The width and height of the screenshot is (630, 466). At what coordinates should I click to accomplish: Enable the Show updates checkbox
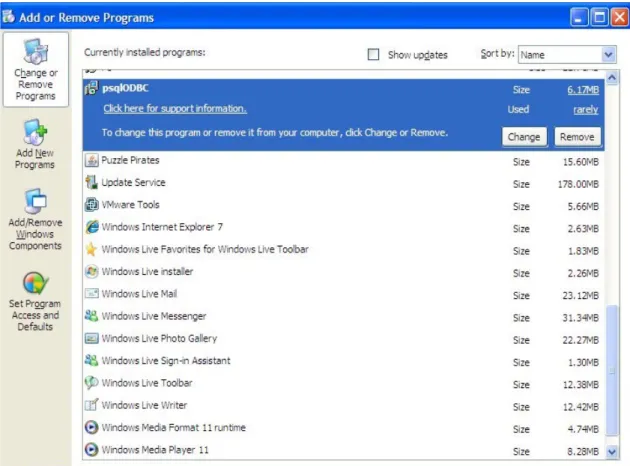click(373, 54)
